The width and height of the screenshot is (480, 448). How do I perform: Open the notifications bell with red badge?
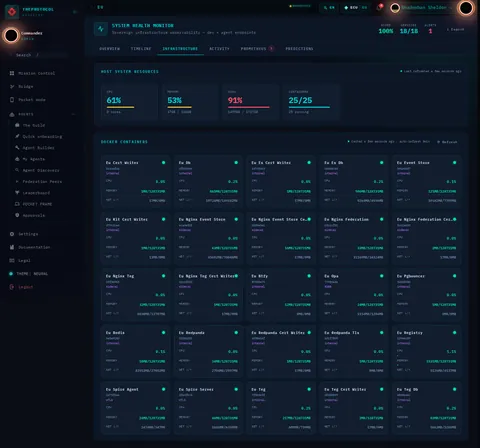[380, 7]
